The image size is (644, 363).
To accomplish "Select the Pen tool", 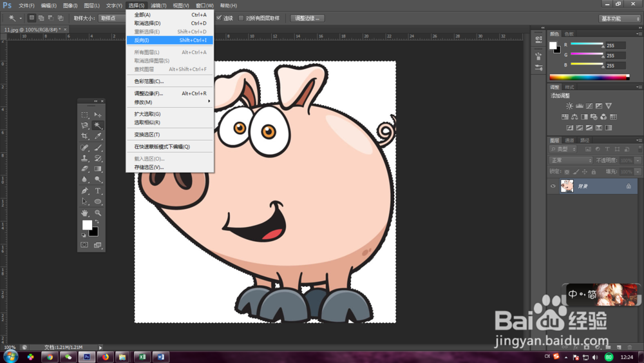I will pos(84,191).
